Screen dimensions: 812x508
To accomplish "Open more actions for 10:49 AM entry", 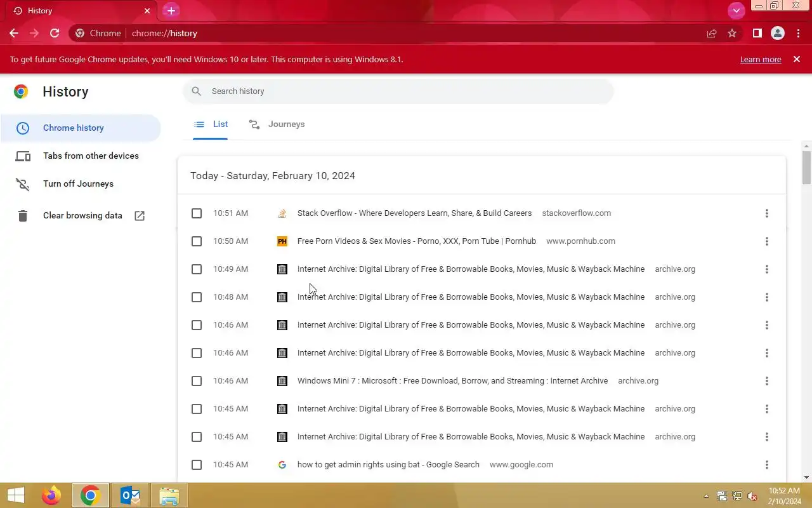I will (x=766, y=269).
